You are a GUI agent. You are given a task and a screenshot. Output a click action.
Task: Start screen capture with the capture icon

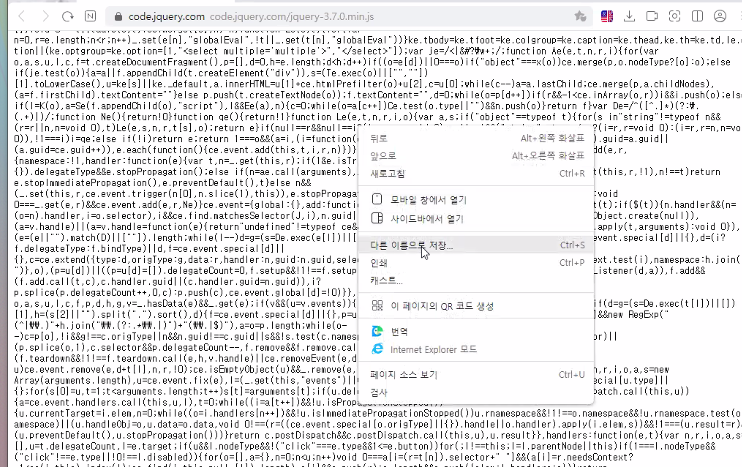pyautogui.click(x=674, y=17)
